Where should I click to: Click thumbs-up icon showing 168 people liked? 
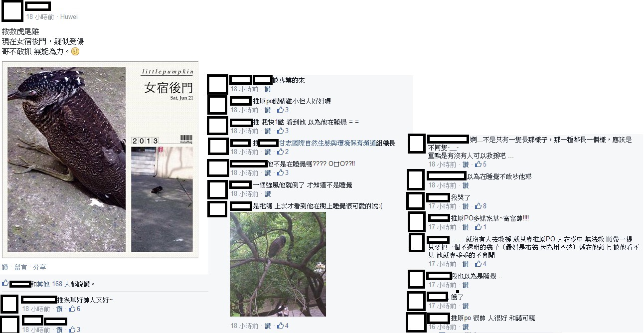[x=5, y=283]
